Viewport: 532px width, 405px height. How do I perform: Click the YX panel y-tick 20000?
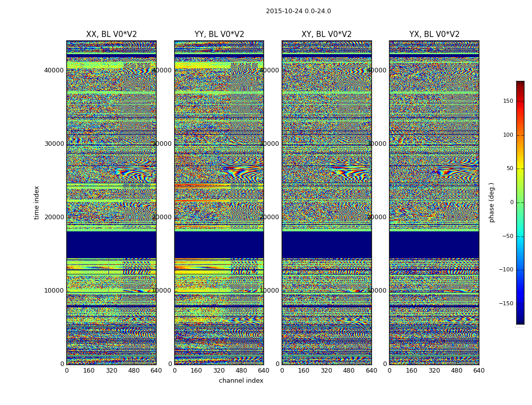tap(377, 217)
